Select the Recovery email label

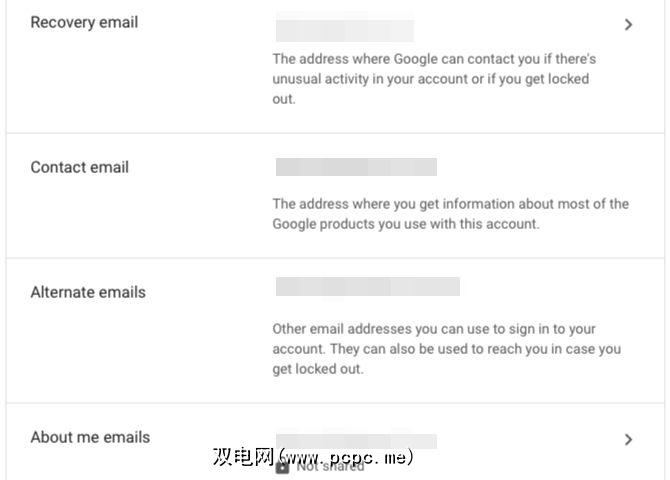coord(84,23)
